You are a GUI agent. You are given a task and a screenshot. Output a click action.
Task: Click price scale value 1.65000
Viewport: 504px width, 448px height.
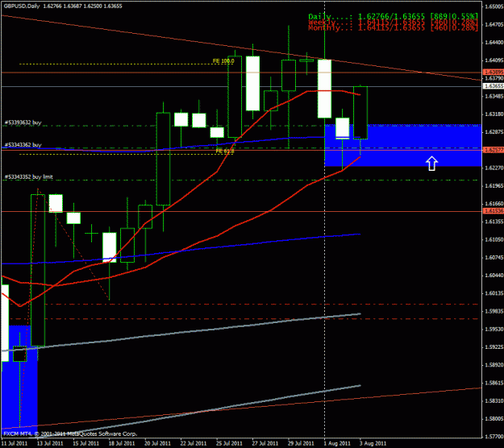[x=494, y=6]
